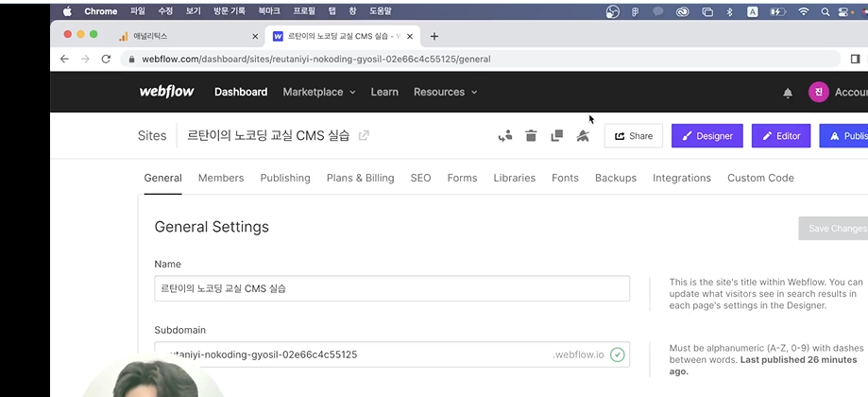Click the Figma icon in menu bar

636,11
